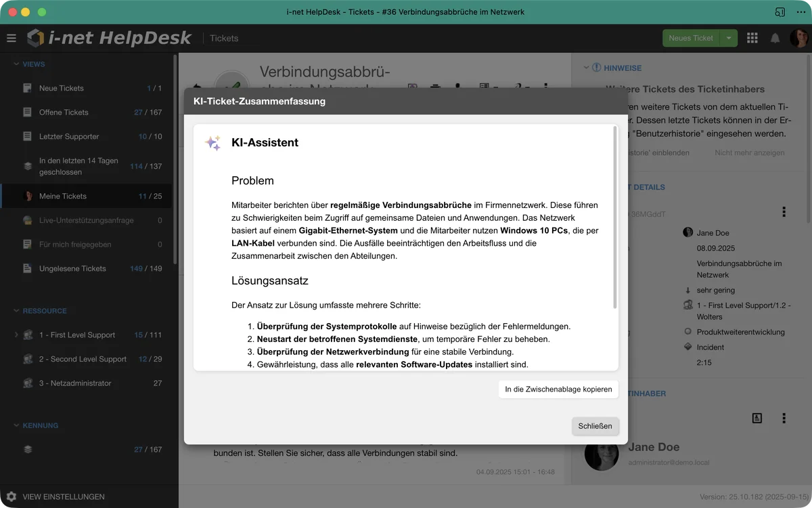Expand the 1 - First Level Support tree
This screenshot has height=508, width=812.
point(16,335)
